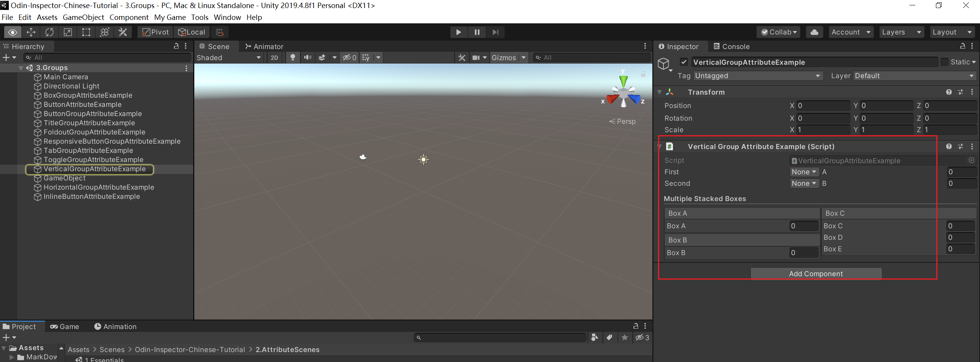Toggle the Static checkbox
This screenshot has height=362, width=980.
(945, 62)
